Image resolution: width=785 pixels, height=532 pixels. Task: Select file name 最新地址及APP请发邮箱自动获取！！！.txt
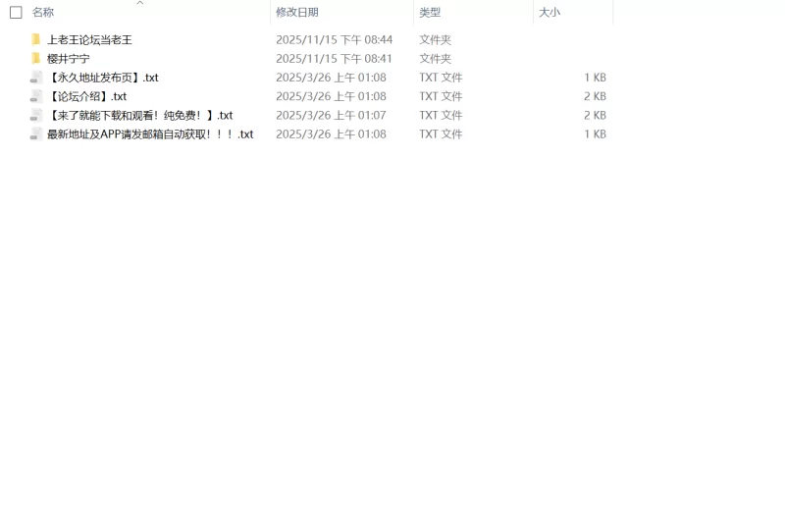pos(150,134)
